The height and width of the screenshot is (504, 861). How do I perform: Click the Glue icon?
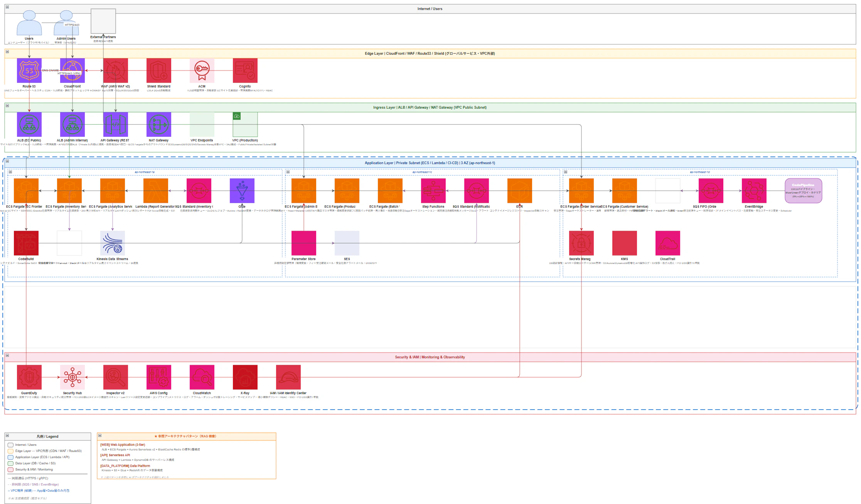point(242,191)
